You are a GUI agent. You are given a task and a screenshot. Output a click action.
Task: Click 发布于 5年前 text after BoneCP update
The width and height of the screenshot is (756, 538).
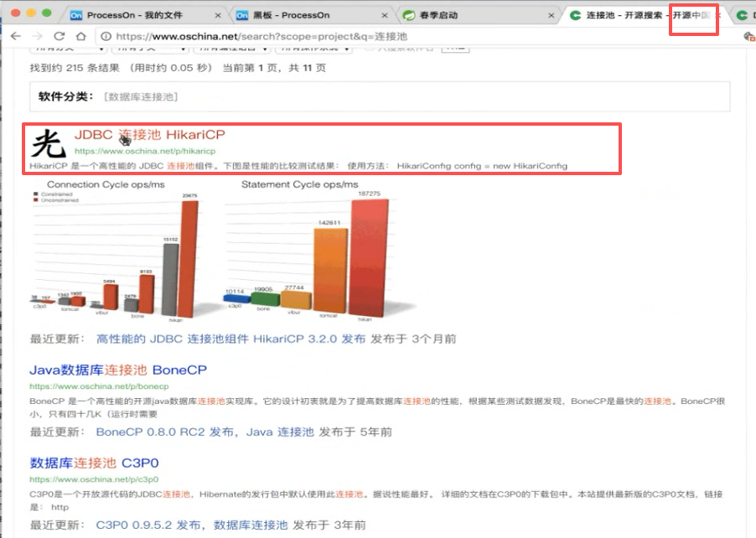(x=355, y=432)
